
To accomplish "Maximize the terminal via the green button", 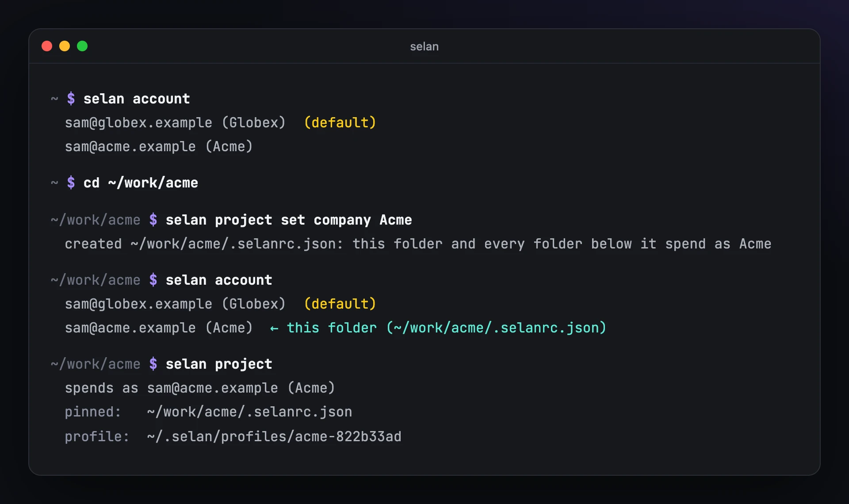I will click(x=82, y=46).
